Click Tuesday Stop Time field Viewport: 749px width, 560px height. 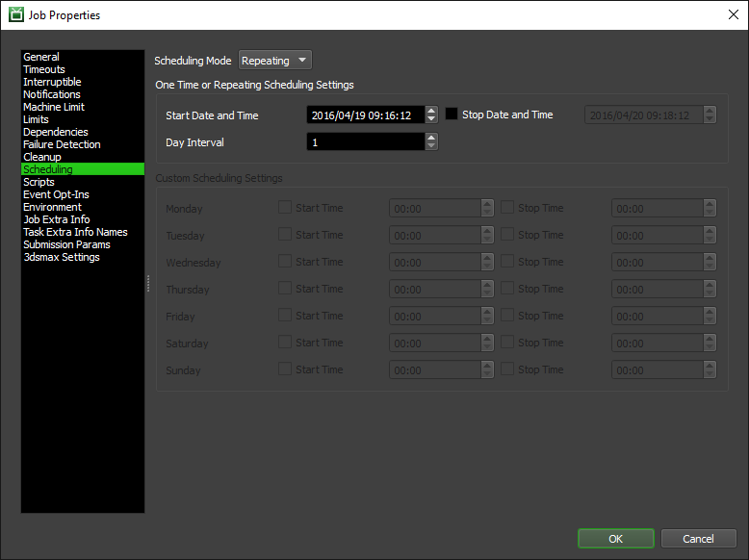pos(658,235)
